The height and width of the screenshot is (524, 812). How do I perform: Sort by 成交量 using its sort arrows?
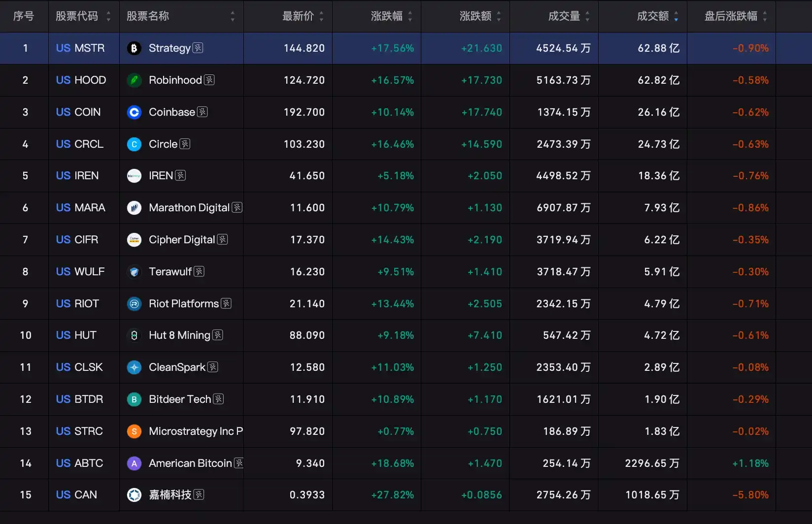(x=587, y=16)
